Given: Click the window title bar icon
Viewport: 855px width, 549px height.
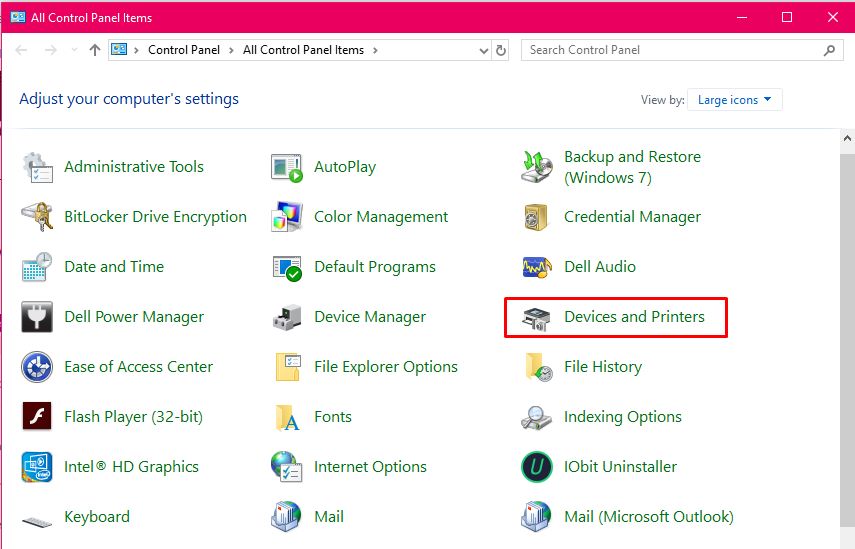Looking at the screenshot, I should click(x=18, y=17).
